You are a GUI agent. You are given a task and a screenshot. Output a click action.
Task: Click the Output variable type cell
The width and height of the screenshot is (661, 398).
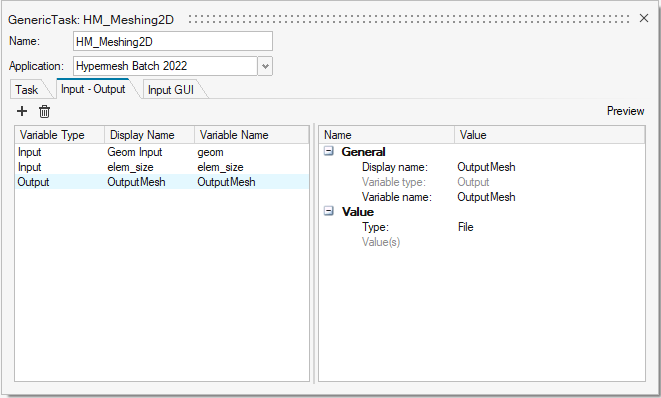coord(33,182)
